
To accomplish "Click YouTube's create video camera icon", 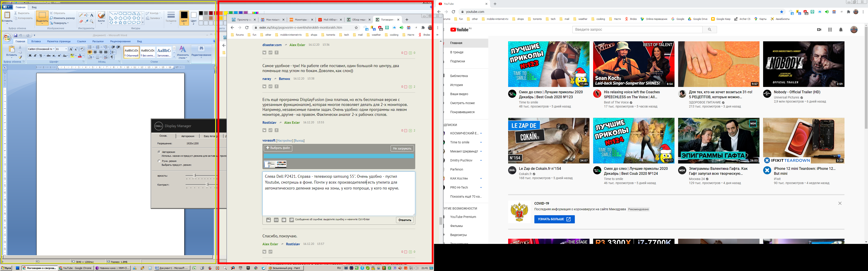I will tap(819, 30).
